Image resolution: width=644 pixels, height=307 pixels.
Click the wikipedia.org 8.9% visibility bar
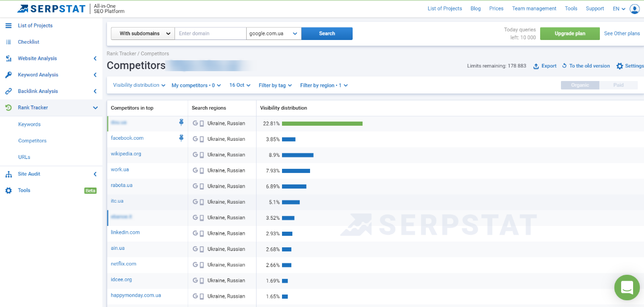(298, 155)
